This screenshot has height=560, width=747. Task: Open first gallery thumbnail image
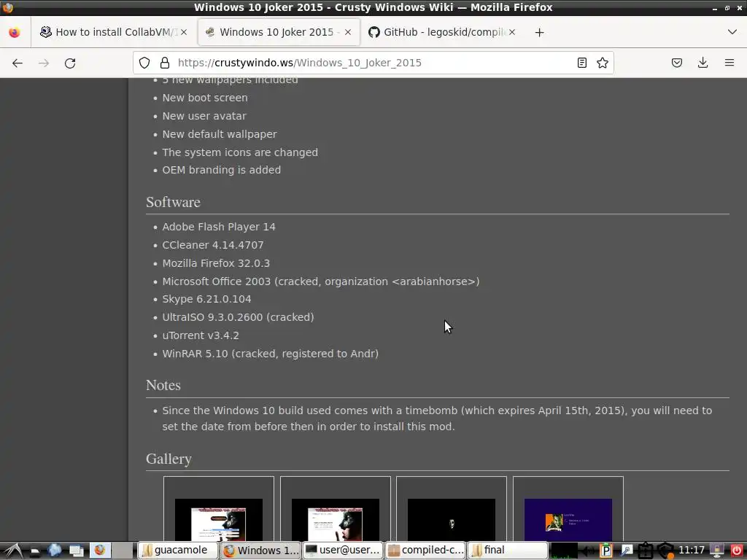point(219,519)
